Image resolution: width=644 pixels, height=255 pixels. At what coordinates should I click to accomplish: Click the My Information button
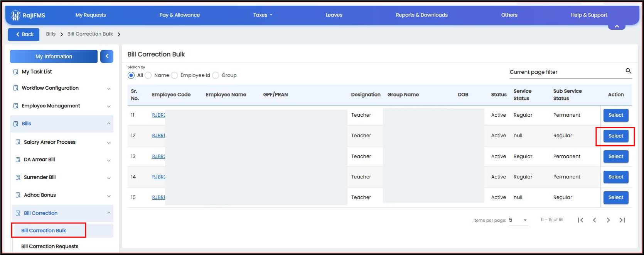click(x=54, y=56)
